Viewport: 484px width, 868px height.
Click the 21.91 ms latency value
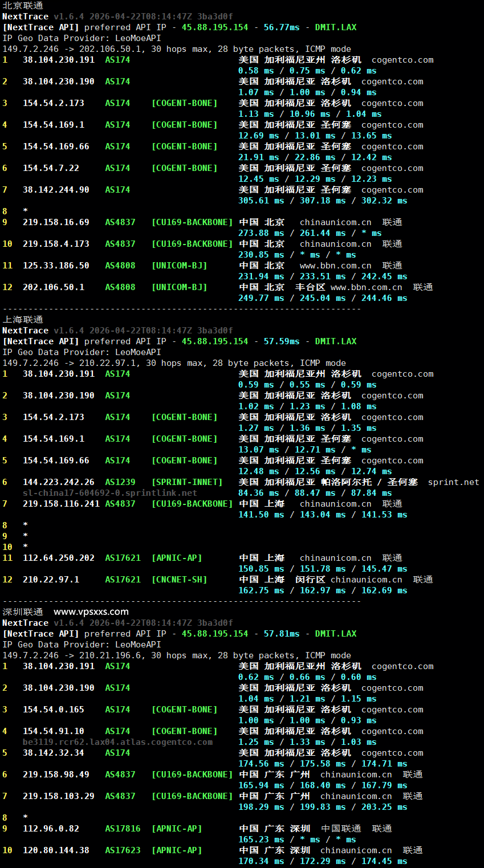point(259,157)
